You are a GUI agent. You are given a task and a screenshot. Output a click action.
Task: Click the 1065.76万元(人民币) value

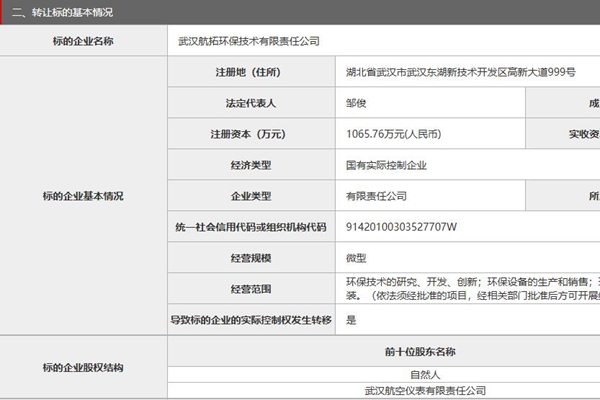[392, 134]
